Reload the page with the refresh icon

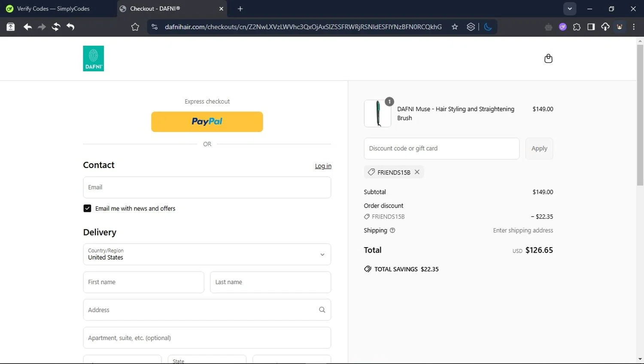pos(56,27)
